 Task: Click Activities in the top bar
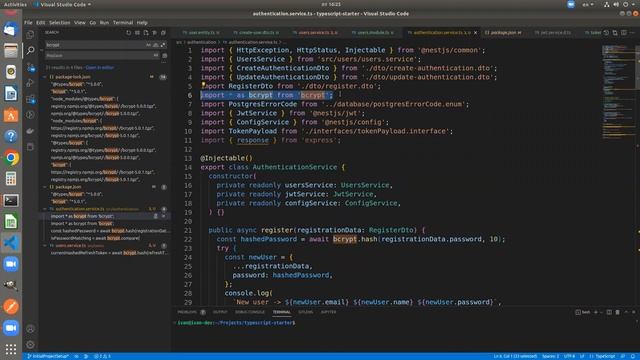coord(15,4)
